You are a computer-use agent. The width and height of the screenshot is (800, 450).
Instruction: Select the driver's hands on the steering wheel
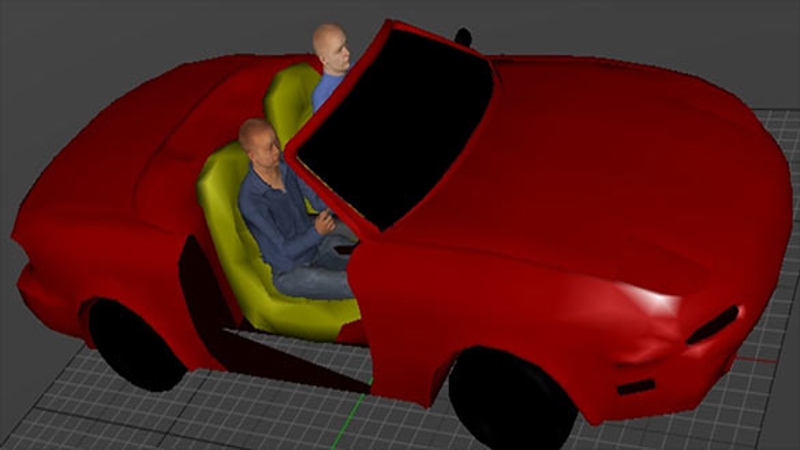pos(326,222)
